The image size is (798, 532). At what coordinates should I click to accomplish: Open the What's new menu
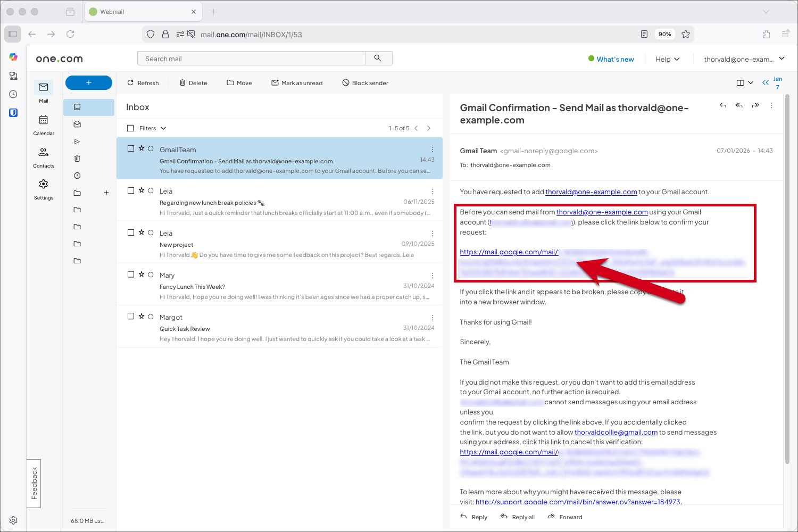(611, 59)
